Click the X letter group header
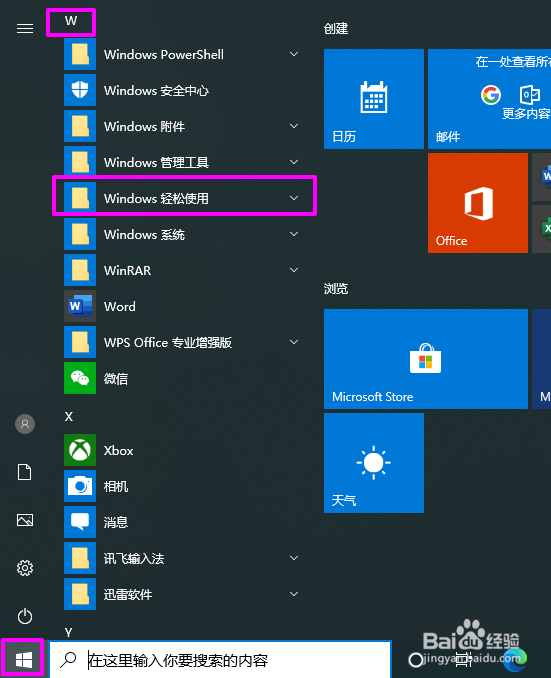Screen dimensions: 551x678 [x=69, y=416]
